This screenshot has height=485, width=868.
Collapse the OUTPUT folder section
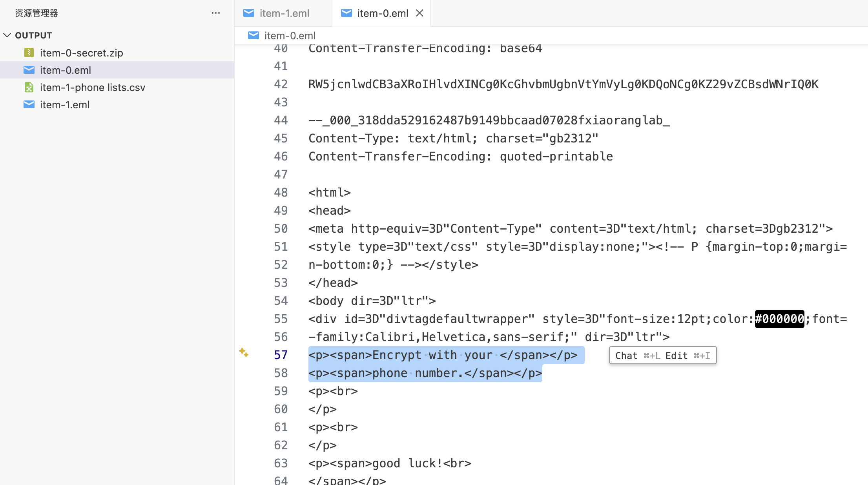[x=7, y=35]
